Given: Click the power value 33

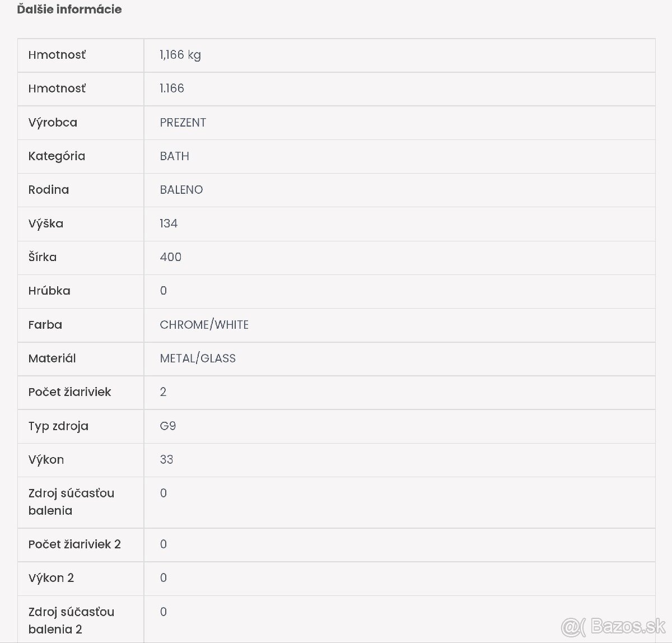Looking at the screenshot, I should click(166, 459).
